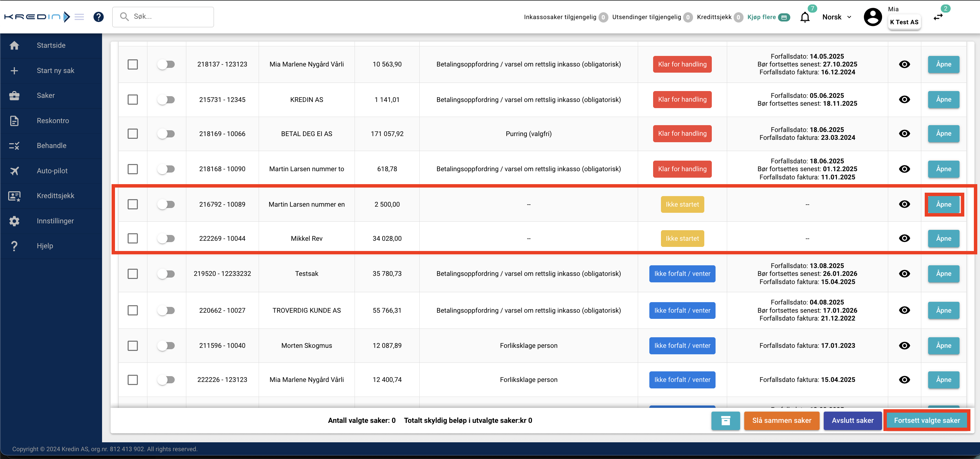Click amount 171 057,92 cell
Screen dimensions: 980x459
click(387, 134)
